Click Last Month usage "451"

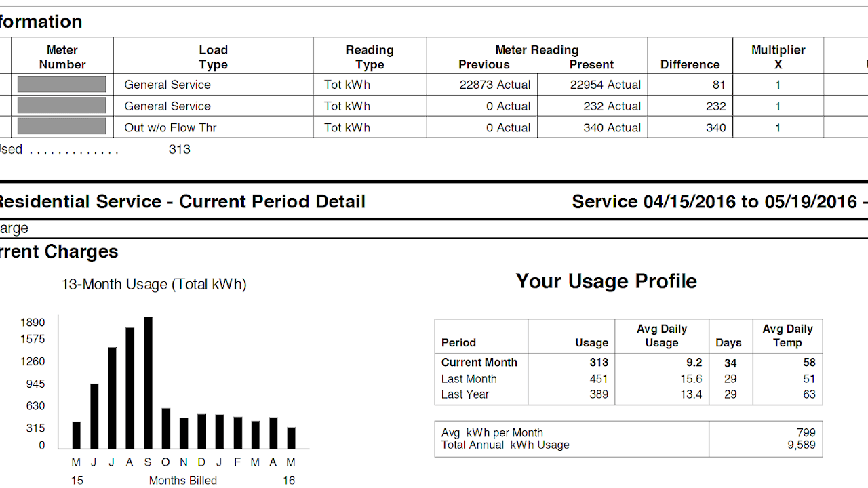[599, 379]
